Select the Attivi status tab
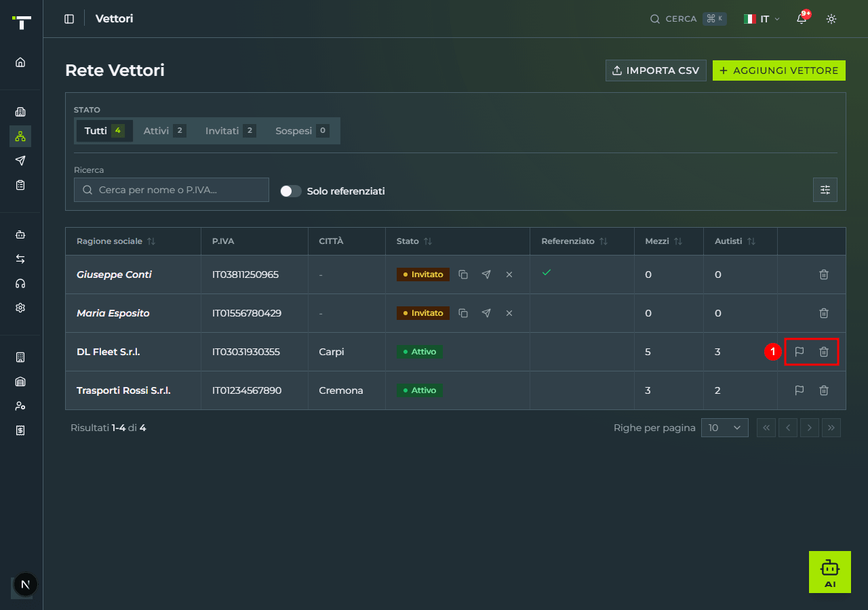Image resolution: width=868 pixels, height=610 pixels. pyautogui.click(x=164, y=131)
